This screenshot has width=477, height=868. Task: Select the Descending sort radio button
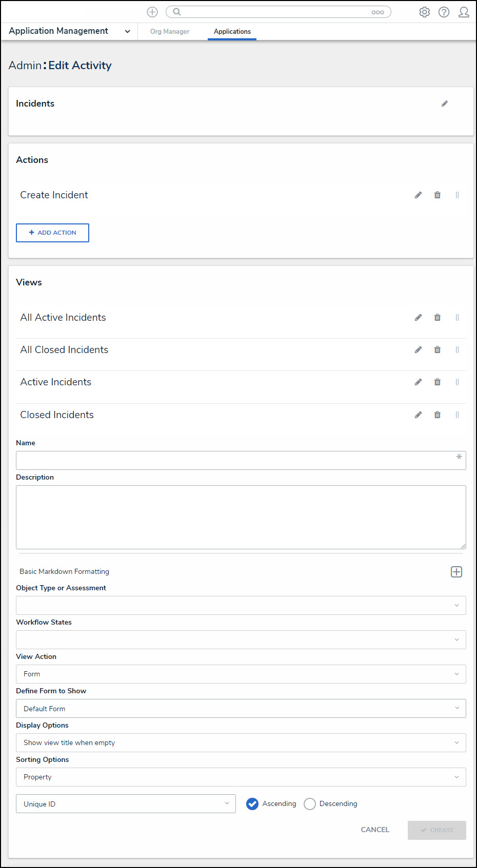click(x=310, y=804)
